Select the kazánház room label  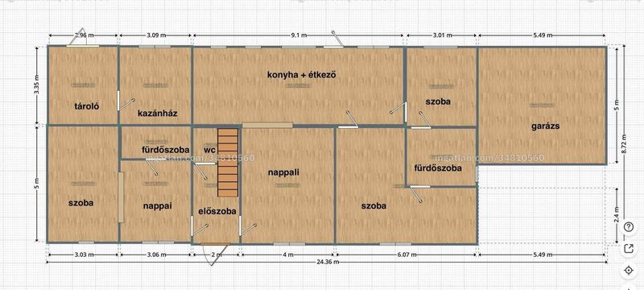click(x=157, y=114)
